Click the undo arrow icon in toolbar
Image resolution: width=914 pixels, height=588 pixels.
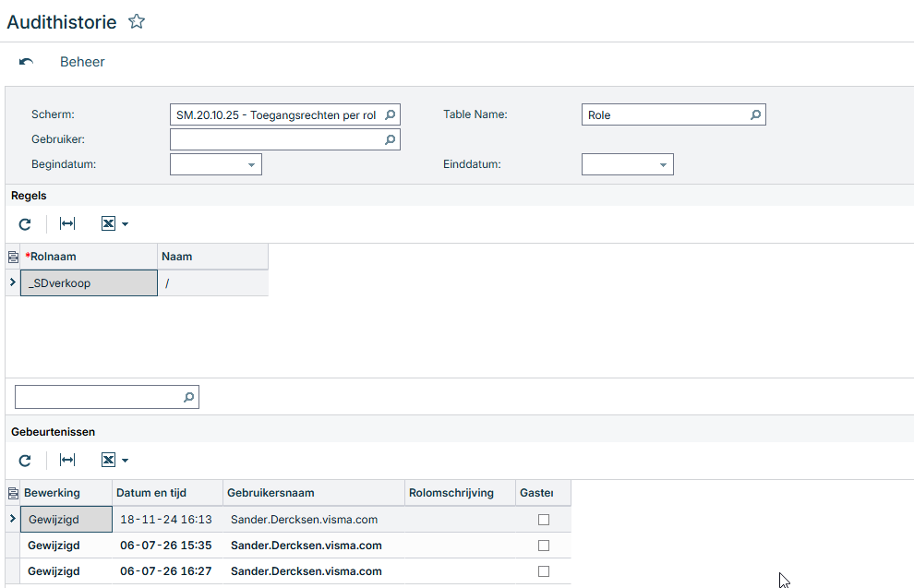(26, 62)
